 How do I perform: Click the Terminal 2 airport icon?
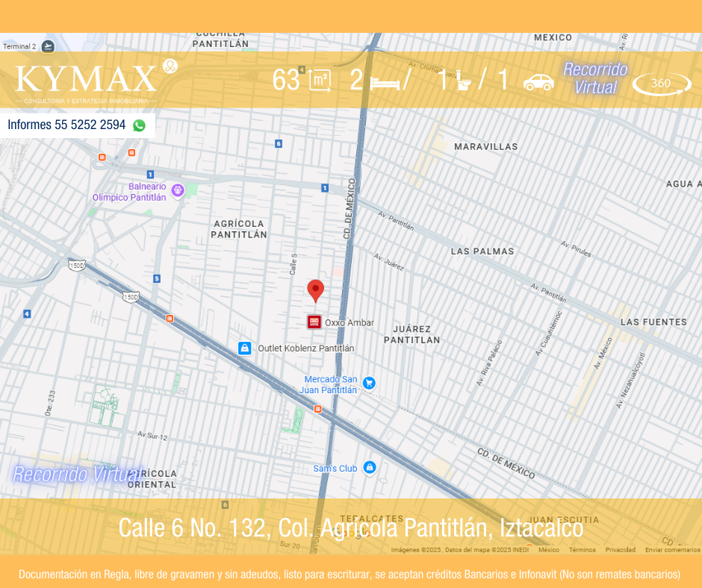coord(48,46)
